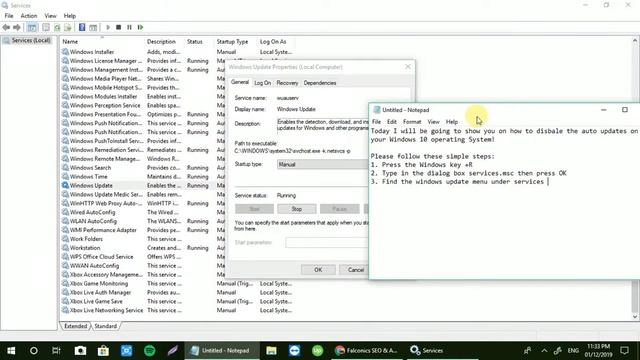
Task: Open the Camera app on taskbar
Action: (80, 351)
